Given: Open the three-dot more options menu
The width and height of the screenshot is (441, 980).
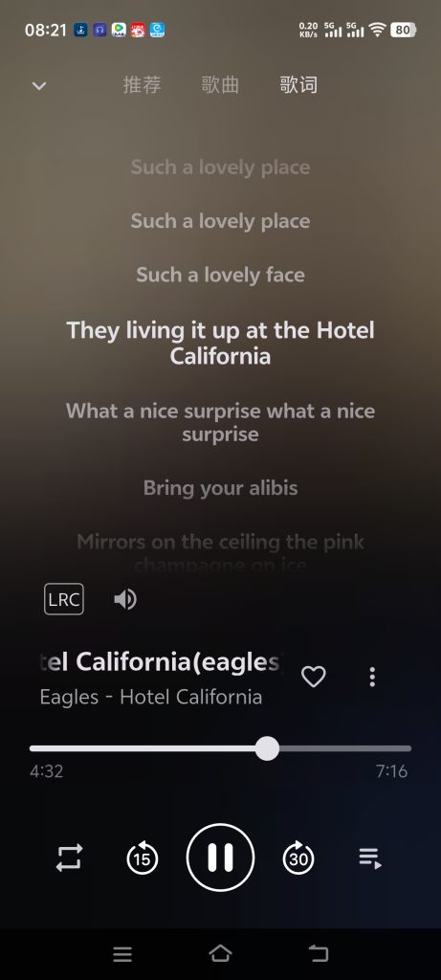Looking at the screenshot, I should coord(372,677).
